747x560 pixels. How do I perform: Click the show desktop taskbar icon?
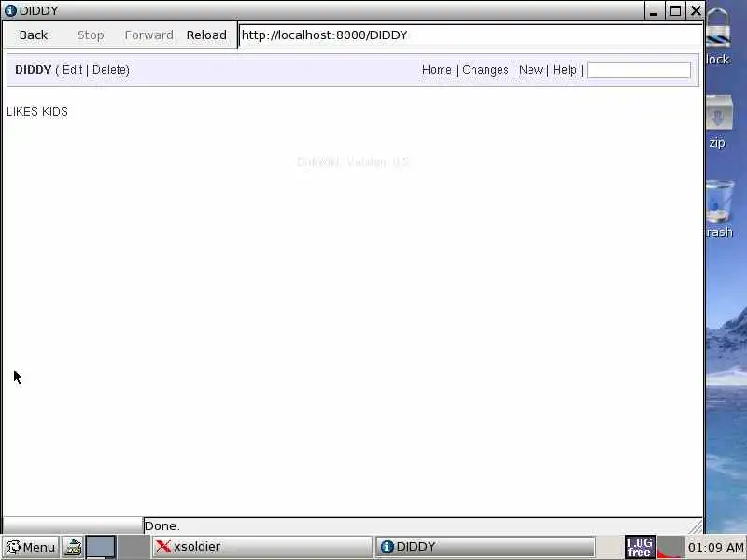[x=73, y=547]
